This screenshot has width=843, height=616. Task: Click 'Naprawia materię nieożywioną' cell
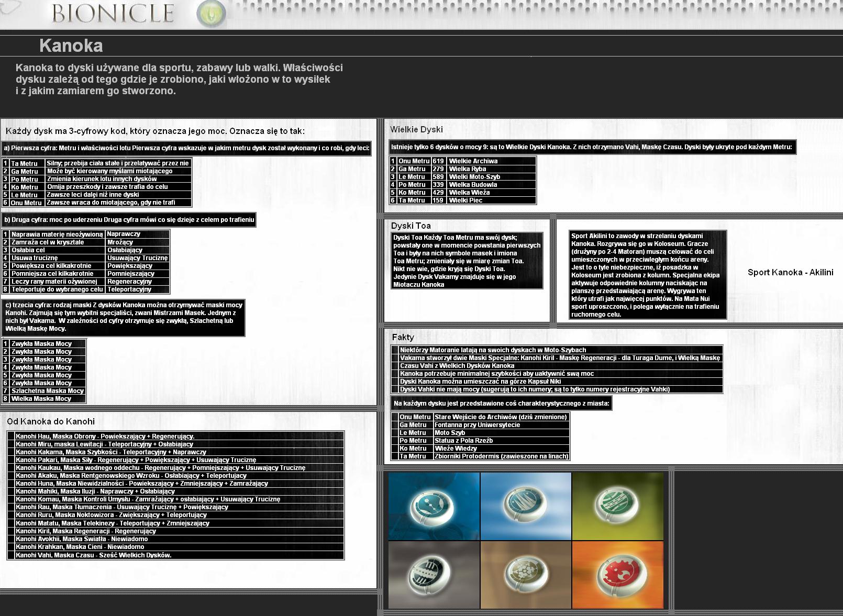click(58, 234)
